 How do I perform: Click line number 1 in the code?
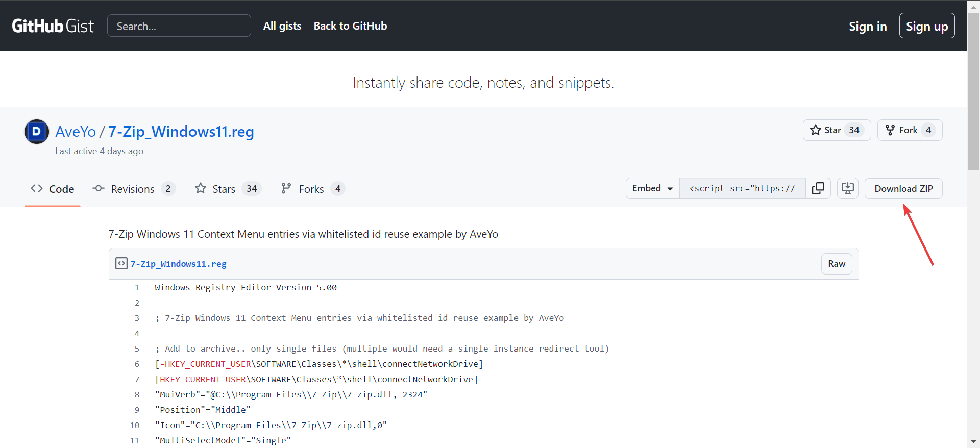(137, 288)
